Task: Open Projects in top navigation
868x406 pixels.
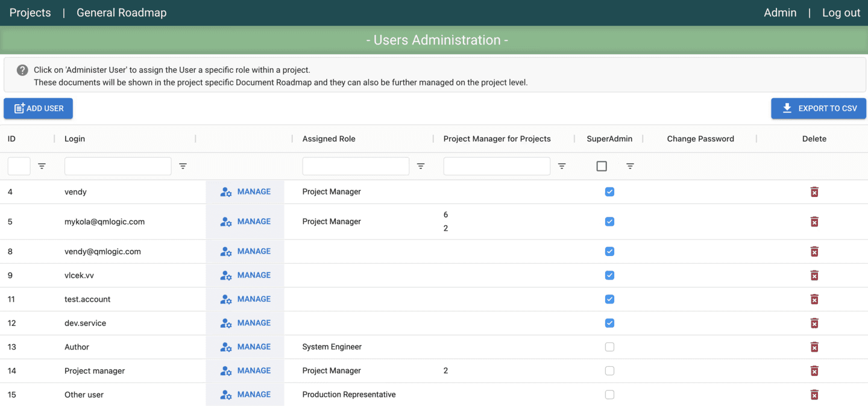Action: click(30, 13)
